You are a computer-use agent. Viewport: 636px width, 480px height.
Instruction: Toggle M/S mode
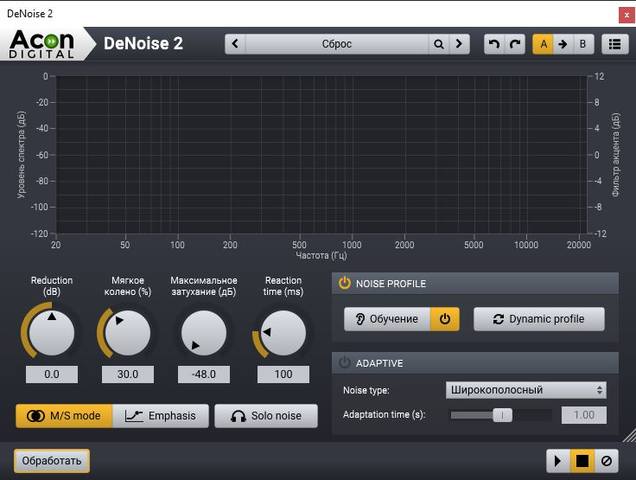coord(64,416)
